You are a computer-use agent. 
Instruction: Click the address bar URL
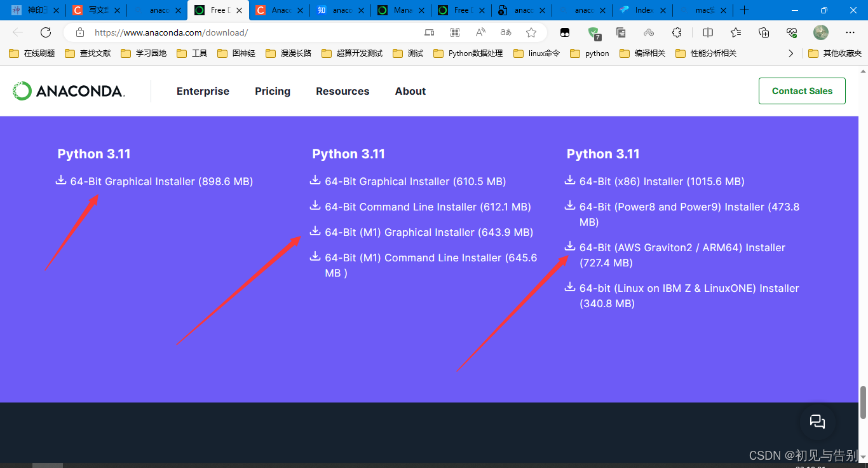(x=172, y=32)
